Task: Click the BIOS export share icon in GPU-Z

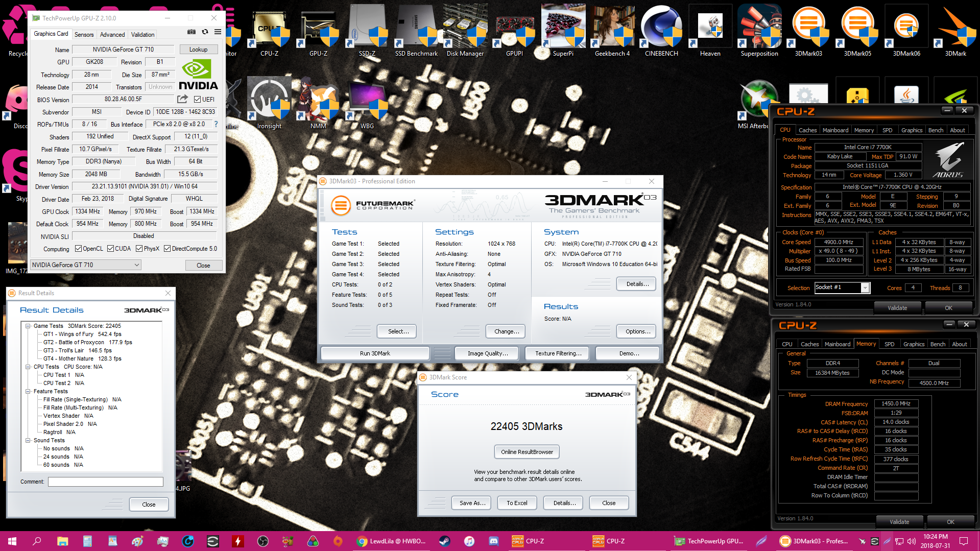Action: pyautogui.click(x=182, y=99)
